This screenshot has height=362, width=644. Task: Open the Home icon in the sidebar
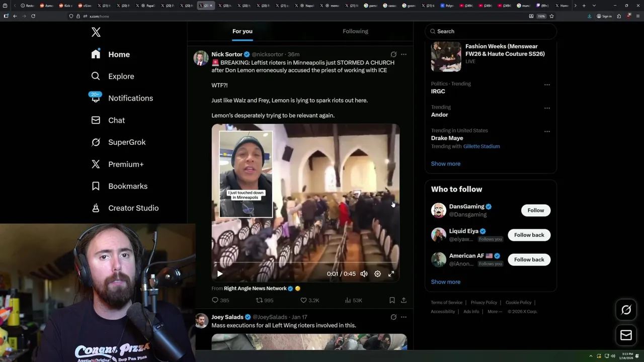coord(96,54)
